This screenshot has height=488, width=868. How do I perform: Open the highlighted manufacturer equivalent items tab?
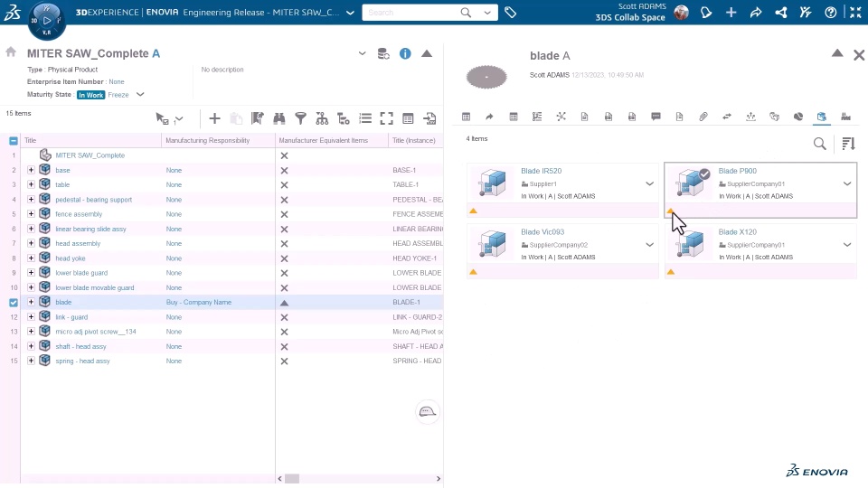(822, 117)
